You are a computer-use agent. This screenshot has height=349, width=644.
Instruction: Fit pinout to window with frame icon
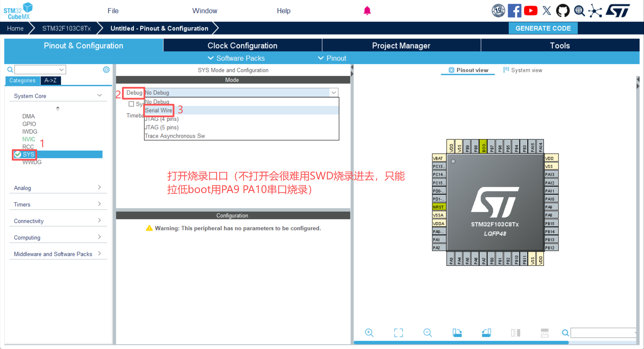tap(399, 333)
